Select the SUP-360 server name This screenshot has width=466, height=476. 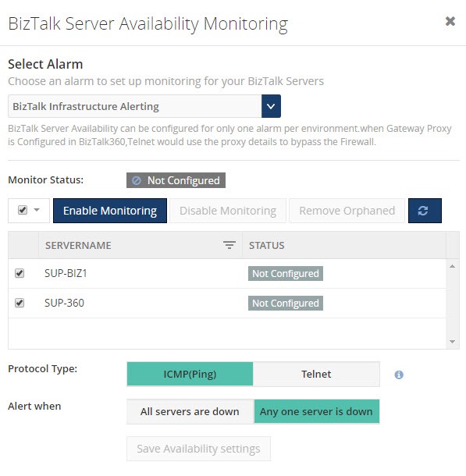pos(64,303)
